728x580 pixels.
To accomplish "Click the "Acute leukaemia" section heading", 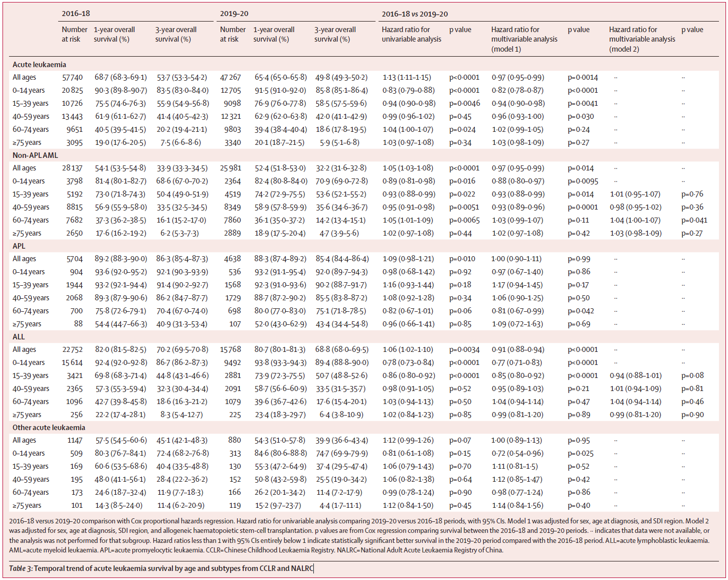I will (39, 65).
